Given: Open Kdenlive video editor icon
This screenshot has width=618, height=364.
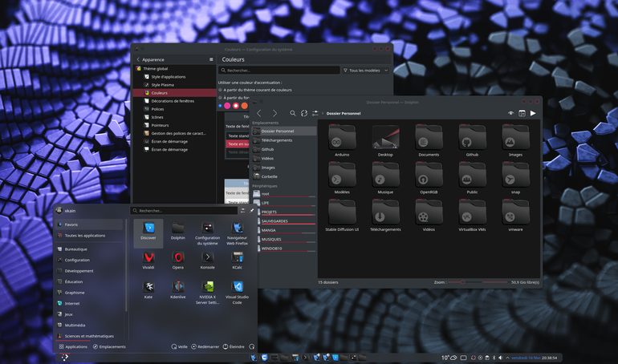Looking at the screenshot, I should pos(177,290).
